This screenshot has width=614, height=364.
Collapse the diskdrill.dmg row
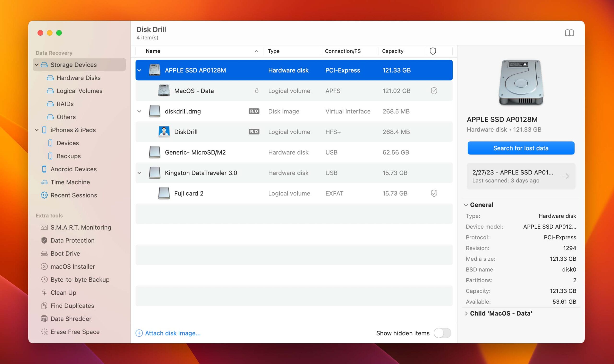coord(139,111)
